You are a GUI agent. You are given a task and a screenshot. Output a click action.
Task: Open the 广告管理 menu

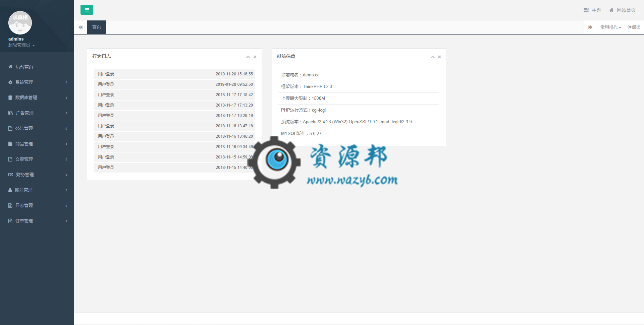(37, 113)
